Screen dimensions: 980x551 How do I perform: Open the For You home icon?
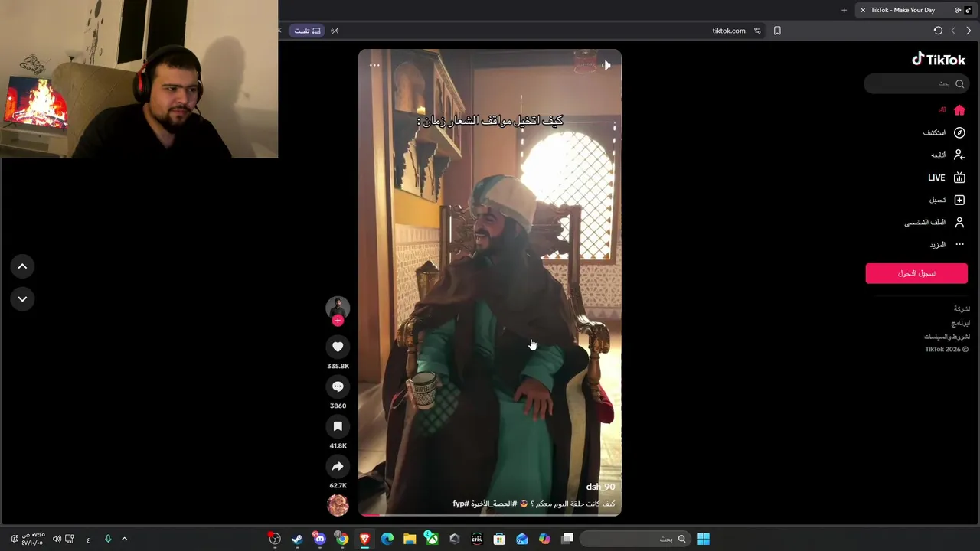(959, 110)
